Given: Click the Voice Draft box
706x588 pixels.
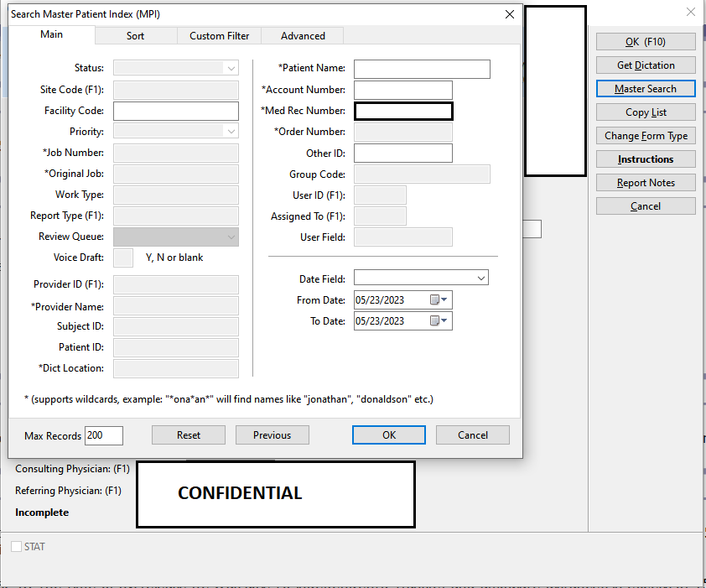Looking at the screenshot, I should click(x=123, y=258).
